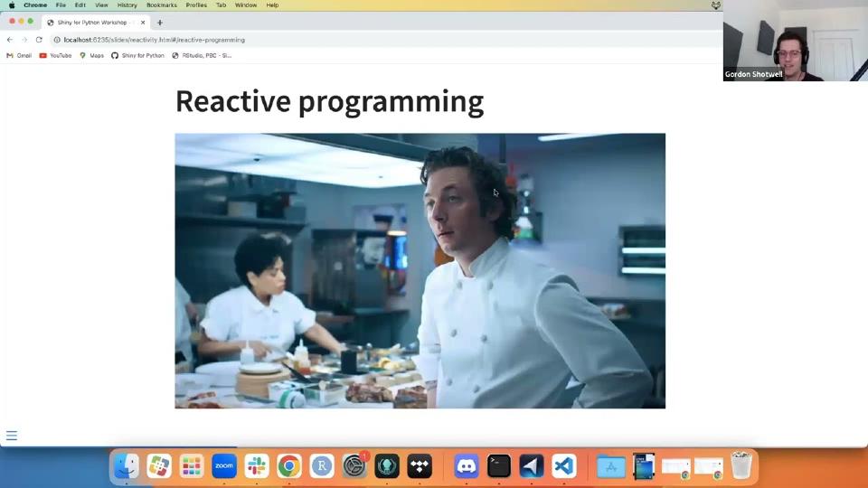Open the History menu in menu bar
This screenshot has height=488, width=868.
coord(127,5)
